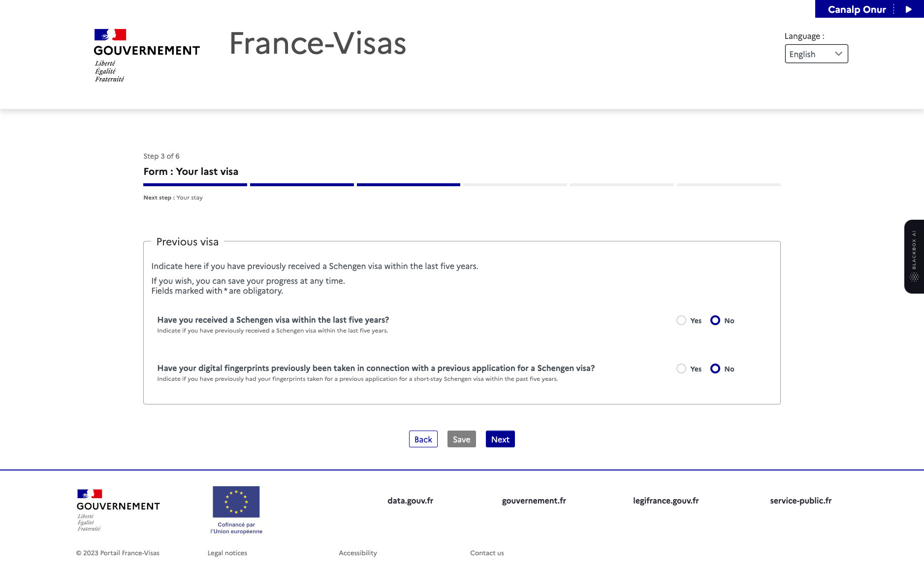
Task: Save form progress with Save button
Action: 462,439
